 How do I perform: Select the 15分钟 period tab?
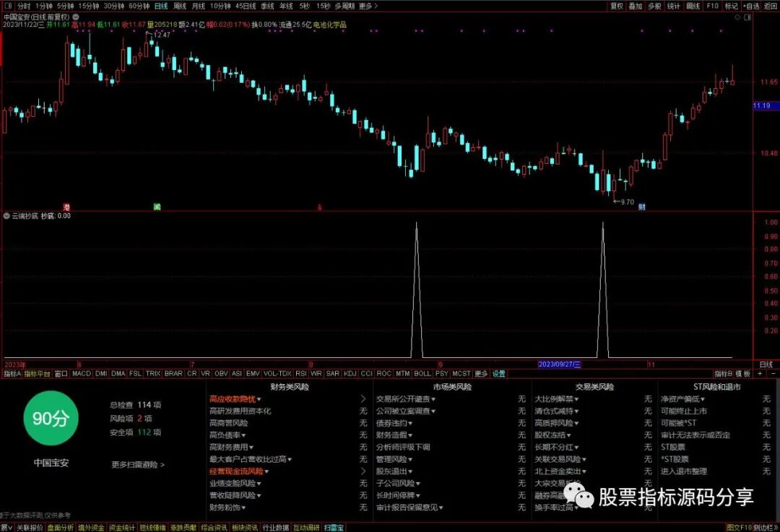(x=89, y=6)
